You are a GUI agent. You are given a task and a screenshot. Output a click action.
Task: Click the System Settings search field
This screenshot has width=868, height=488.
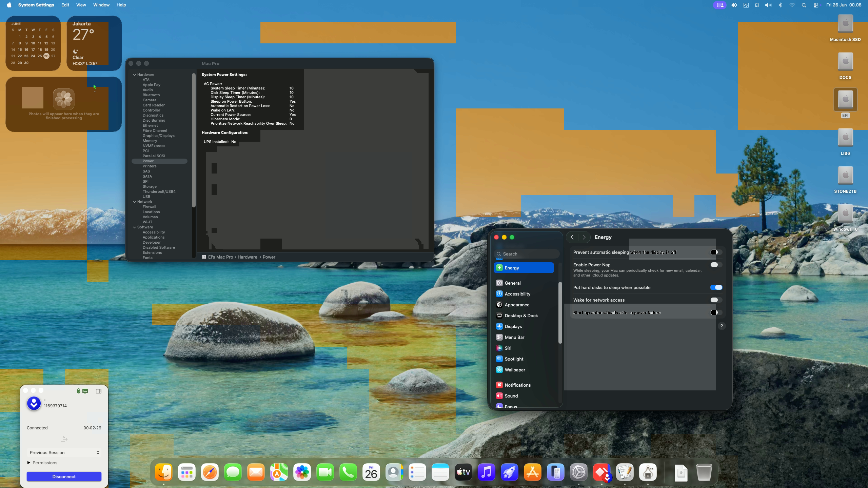click(527, 254)
